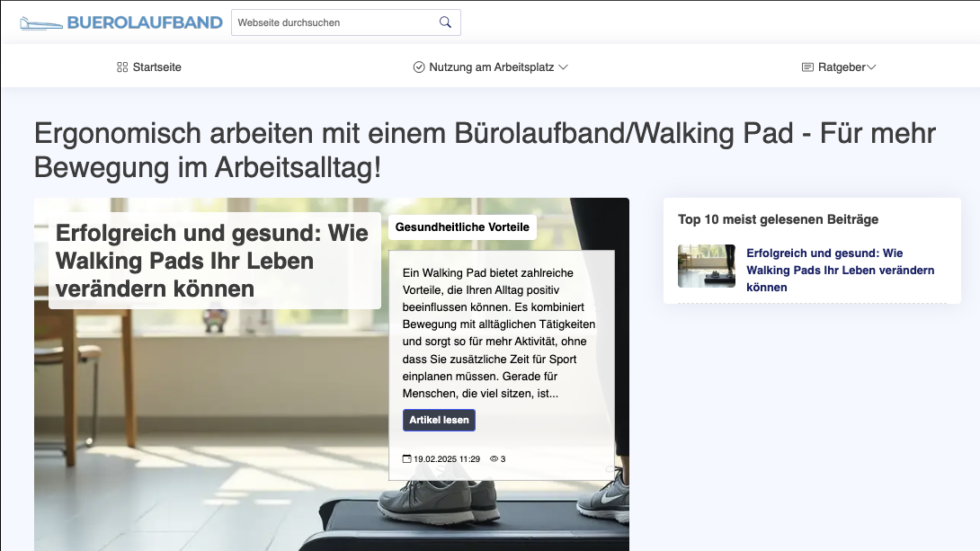The image size is (980, 551).
Task: Click the calendar icon next to the publish date
Action: pos(405,458)
